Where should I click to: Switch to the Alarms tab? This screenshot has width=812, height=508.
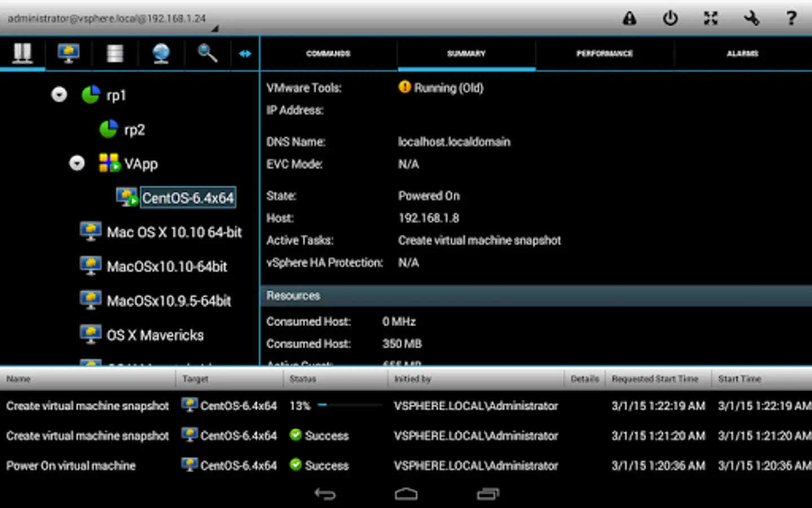click(x=743, y=54)
